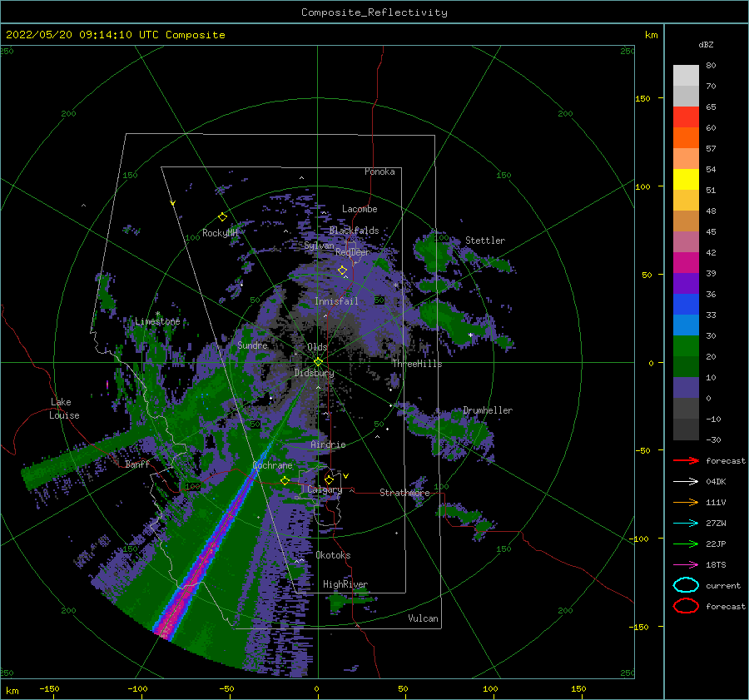Click the Lacombe city label

click(x=360, y=209)
